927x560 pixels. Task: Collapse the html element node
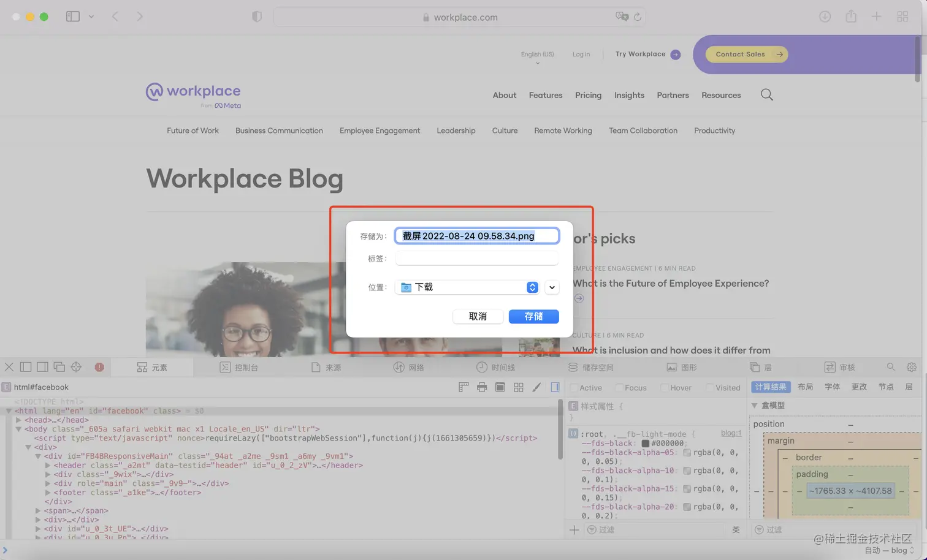click(x=9, y=411)
